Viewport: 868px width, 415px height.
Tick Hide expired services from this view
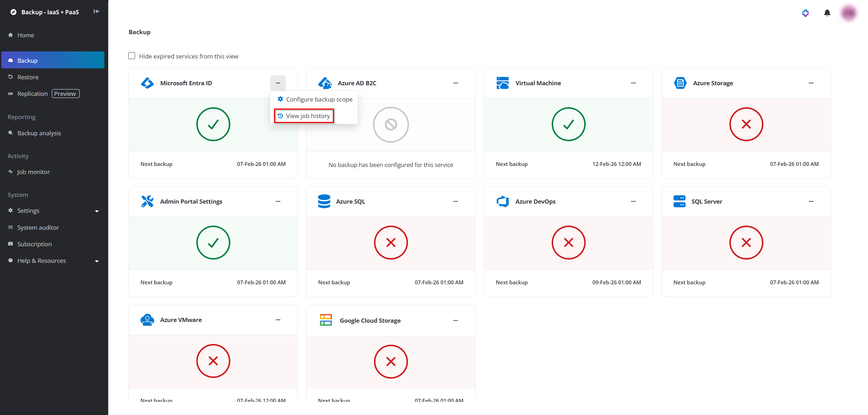pos(132,56)
